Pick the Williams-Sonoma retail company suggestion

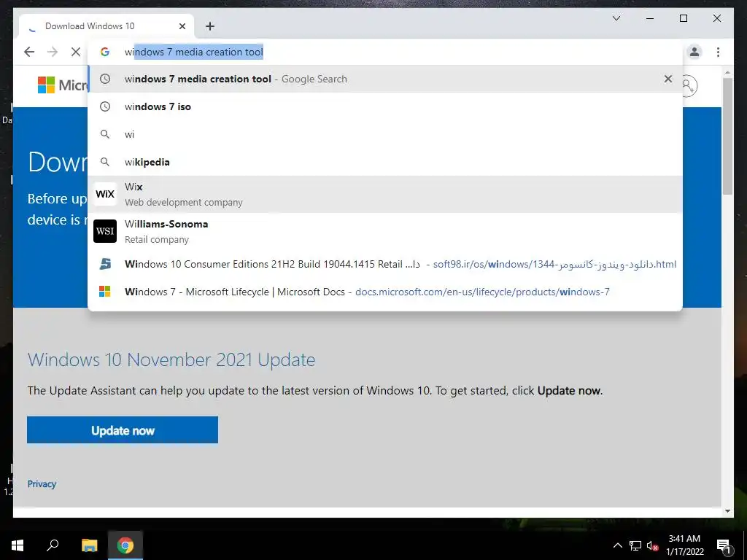pos(385,231)
